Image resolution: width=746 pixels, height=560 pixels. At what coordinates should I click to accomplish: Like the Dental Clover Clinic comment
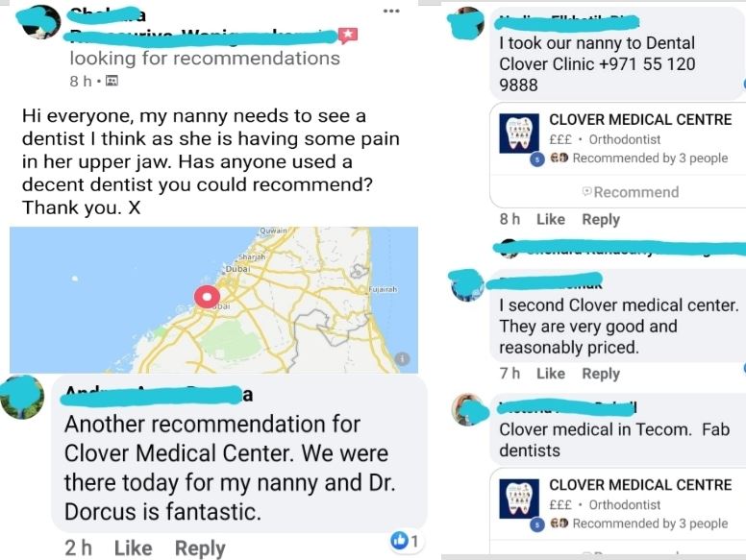(x=551, y=219)
